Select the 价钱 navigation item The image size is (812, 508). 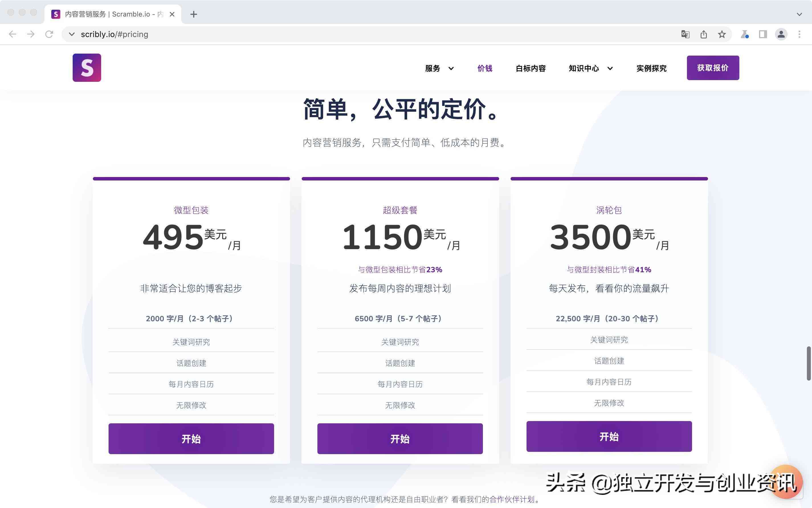point(485,68)
